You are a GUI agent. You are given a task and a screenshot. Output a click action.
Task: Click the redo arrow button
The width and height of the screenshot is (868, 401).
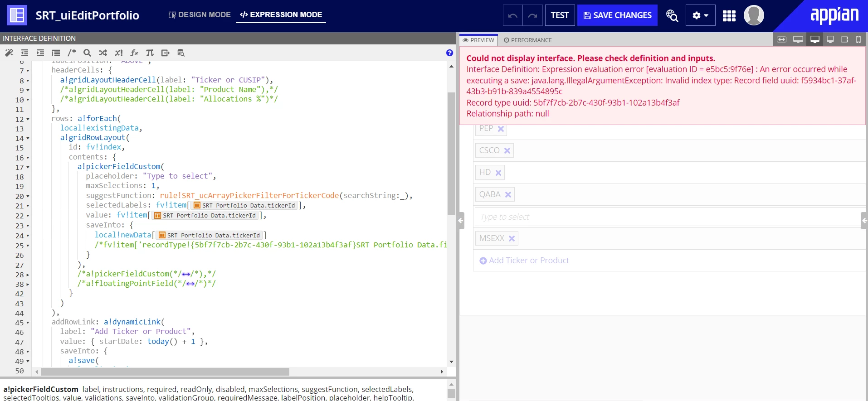pyautogui.click(x=532, y=15)
